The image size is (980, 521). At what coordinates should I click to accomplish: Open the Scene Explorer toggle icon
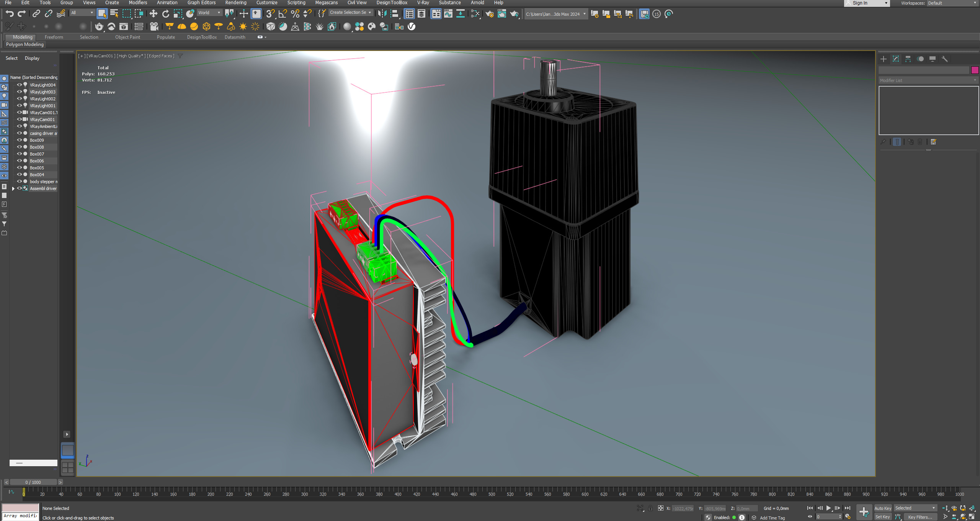pos(409,14)
